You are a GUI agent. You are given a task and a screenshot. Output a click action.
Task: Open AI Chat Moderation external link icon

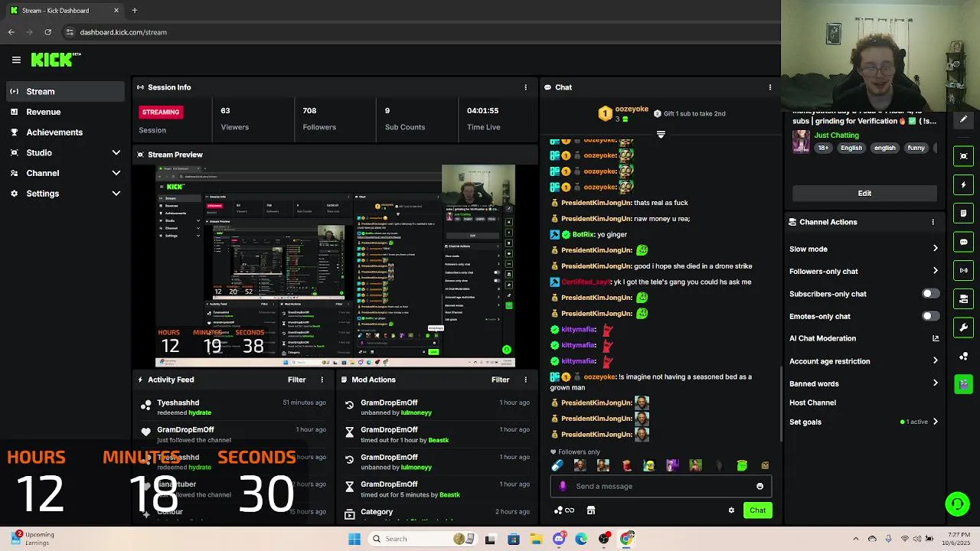click(x=935, y=338)
